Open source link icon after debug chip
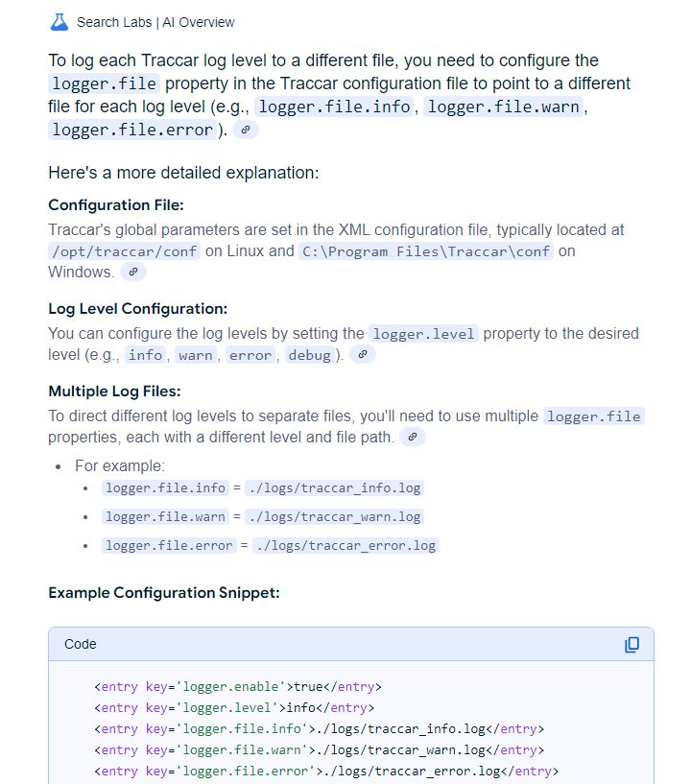This screenshot has height=784, width=691. [x=361, y=355]
